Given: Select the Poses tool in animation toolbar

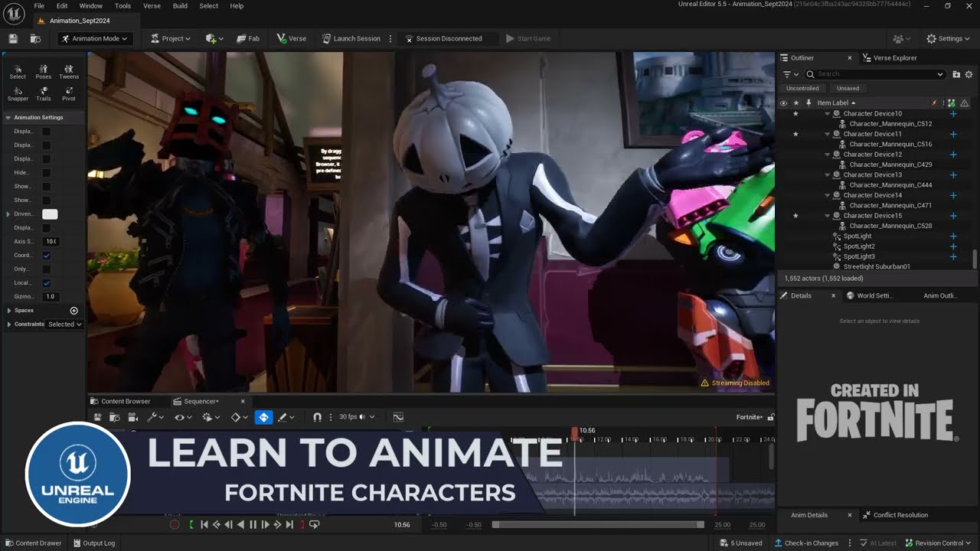Looking at the screenshot, I should click(43, 72).
